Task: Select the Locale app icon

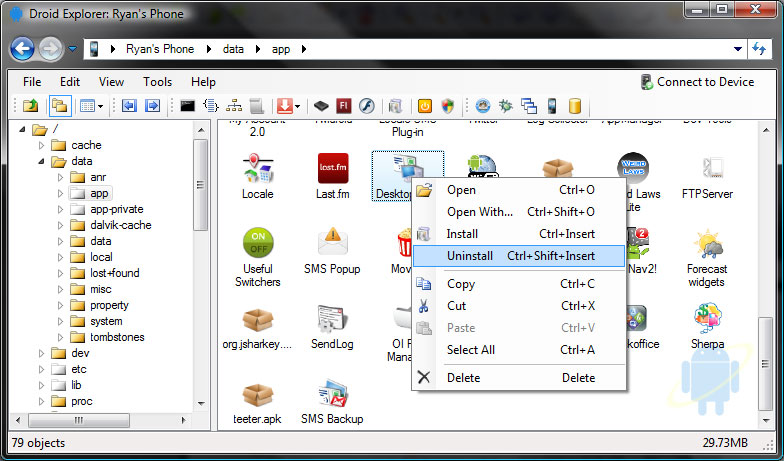Action: (258, 176)
